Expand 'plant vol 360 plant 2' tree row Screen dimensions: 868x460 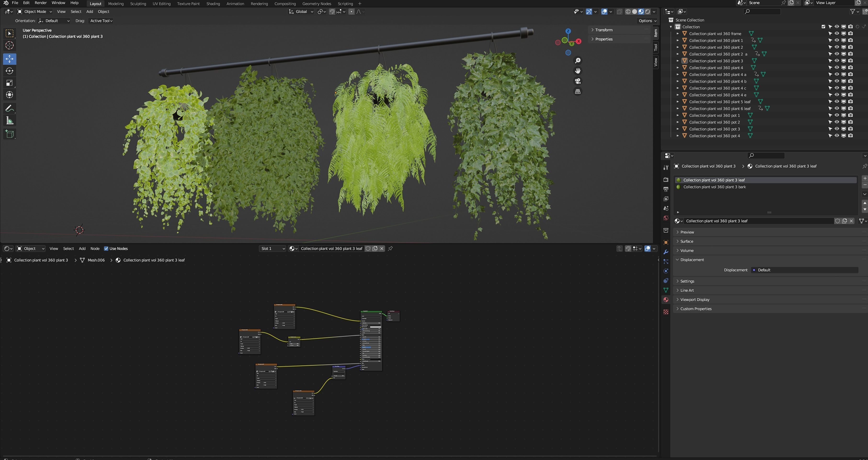678,47
